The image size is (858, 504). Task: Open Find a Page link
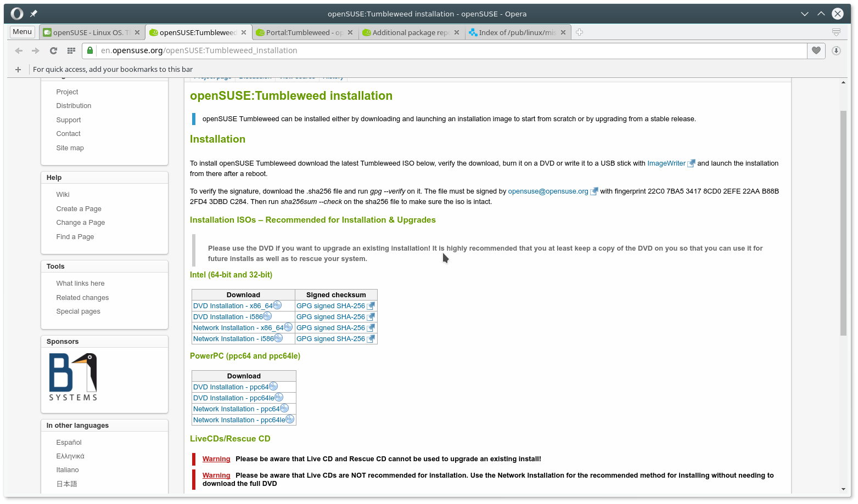pyautogui.click(x=75, y=237)
